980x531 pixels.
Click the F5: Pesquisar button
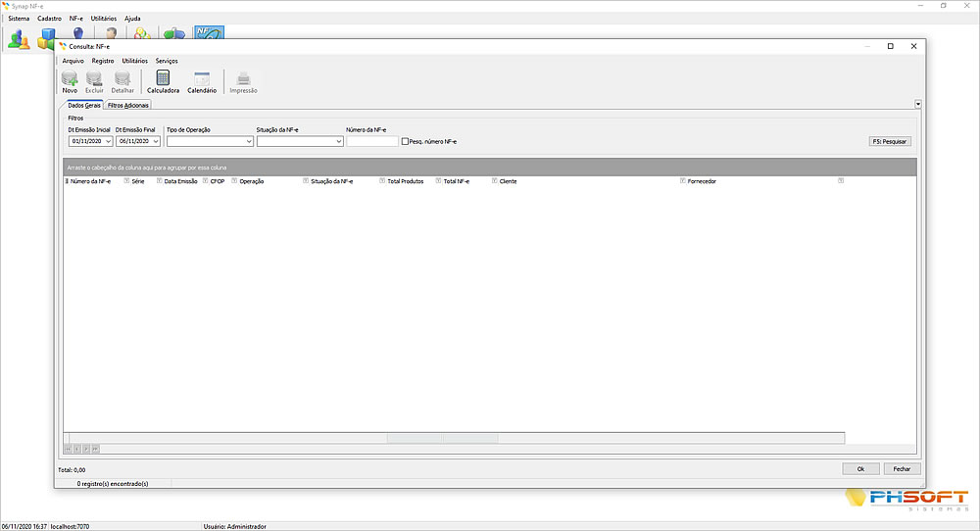(x=890, y=141)
